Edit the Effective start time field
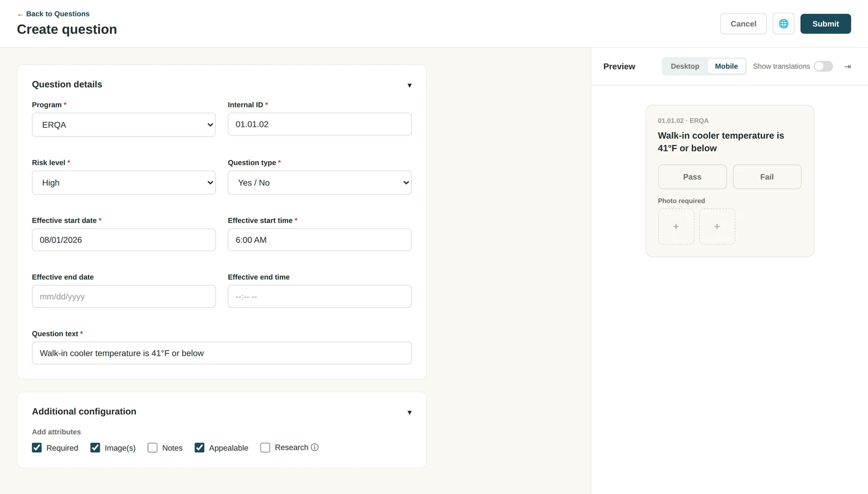Image resolution: width=868 pixels, height=494 pixels. pos(320,240)
